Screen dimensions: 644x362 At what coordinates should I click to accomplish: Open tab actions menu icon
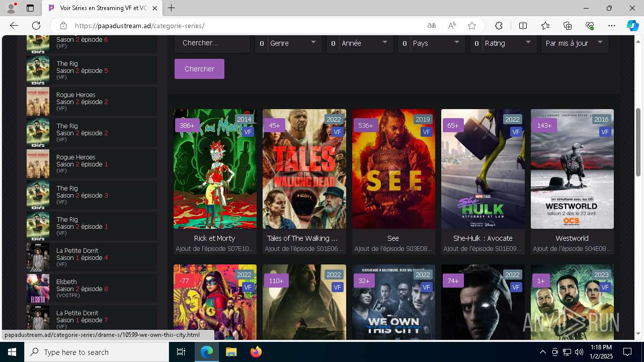(30, 8)
